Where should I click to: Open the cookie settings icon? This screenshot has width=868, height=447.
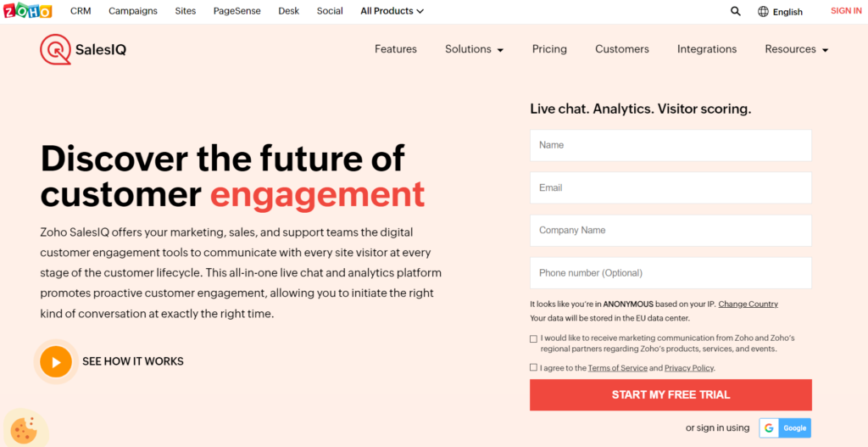click(23, 428)
